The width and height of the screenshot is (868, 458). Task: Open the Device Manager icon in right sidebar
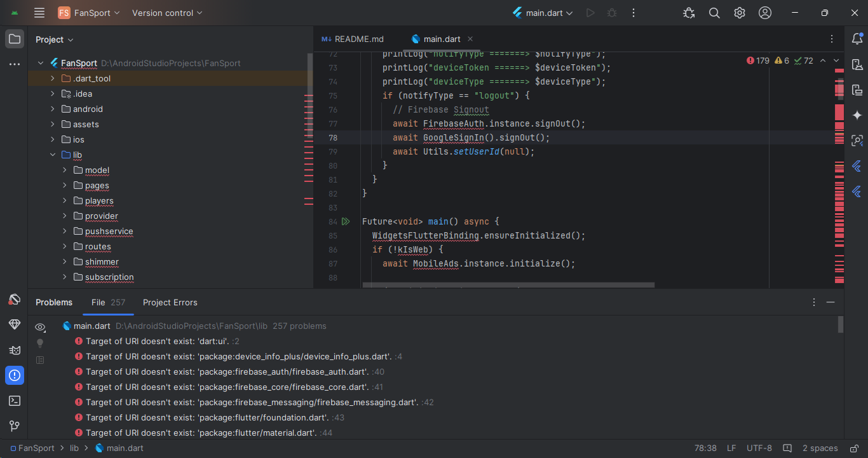click(857, 64)
